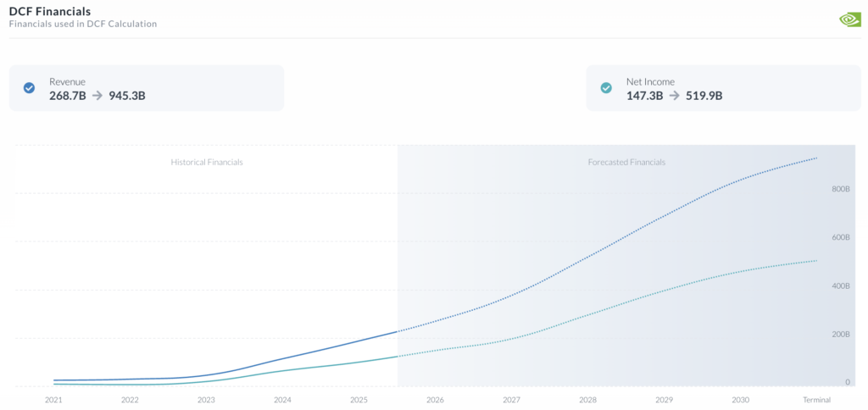Screen dimensions: 868x410
Task: Toggle the Revenue checkbox
Action: (29, 88)
